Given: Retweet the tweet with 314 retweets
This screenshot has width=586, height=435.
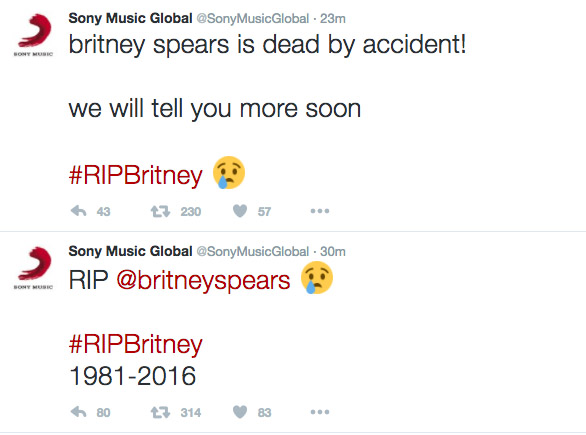Looking at the screenshot, I should pos(160,413).
